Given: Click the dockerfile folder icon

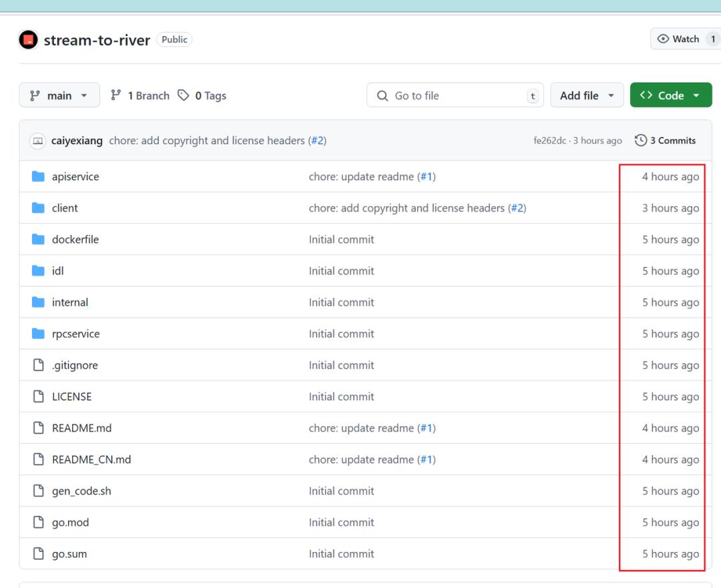Looking at the screenshot, I should 39,240.
